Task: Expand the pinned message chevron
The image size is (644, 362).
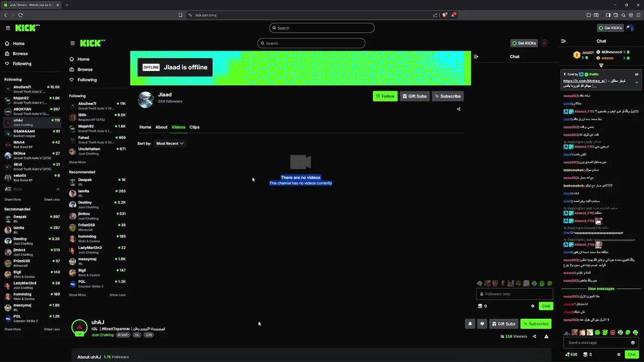Action: coord(636,82)
